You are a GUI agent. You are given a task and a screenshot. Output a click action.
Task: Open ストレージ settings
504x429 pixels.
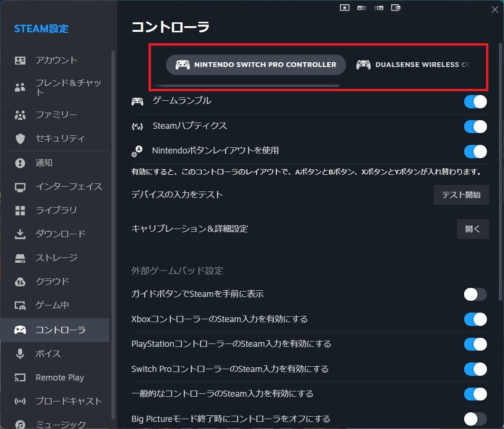[55, 258]
